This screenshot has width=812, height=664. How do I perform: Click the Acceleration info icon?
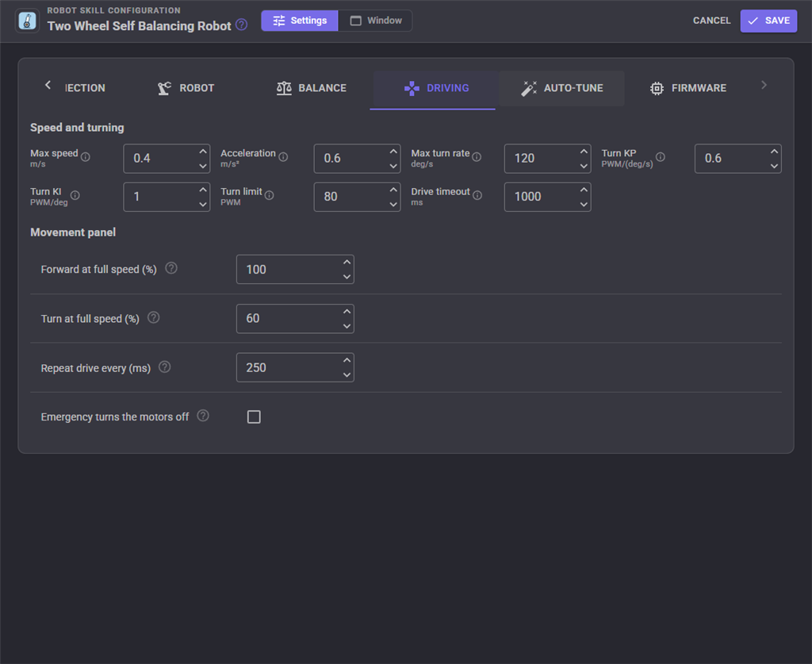click(x=283, y=157)
